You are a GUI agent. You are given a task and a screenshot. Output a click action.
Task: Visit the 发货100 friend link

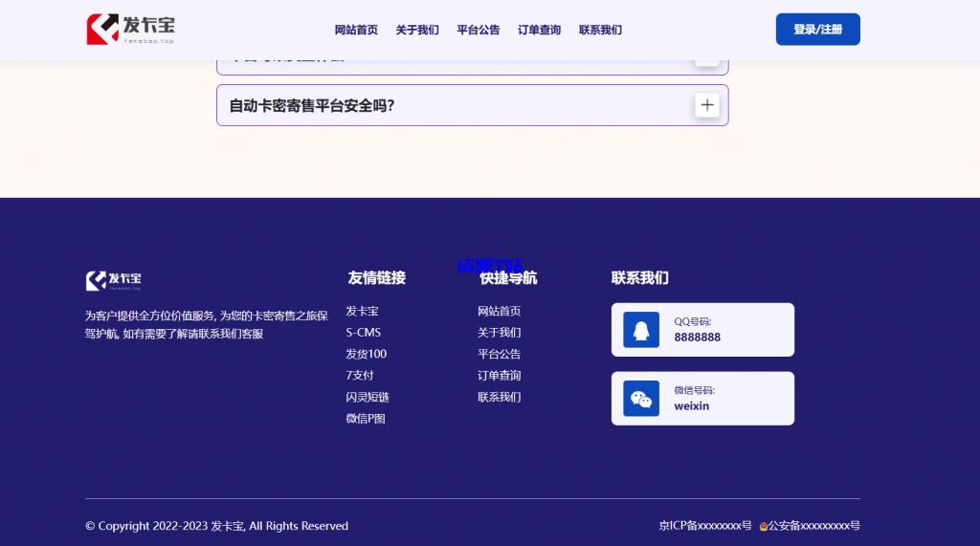pyautogui.click(x=367, y=354)
